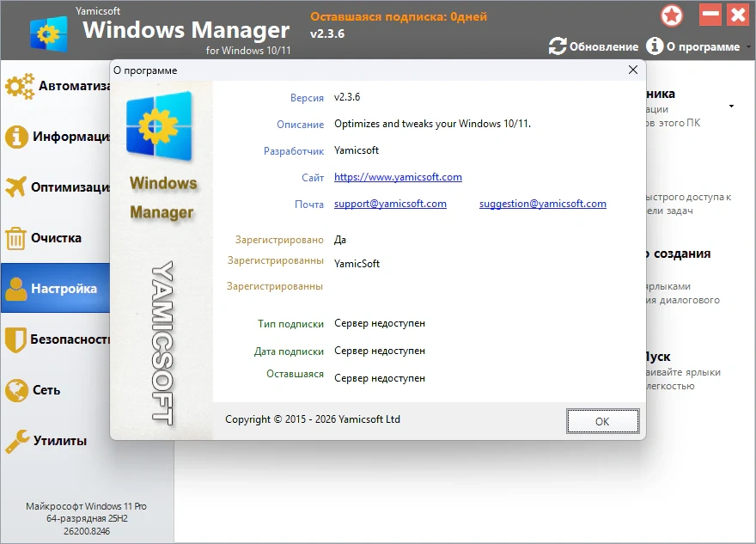Click the red star favorites icon
This screenshot has height=544, width=756.
point(672,16)
